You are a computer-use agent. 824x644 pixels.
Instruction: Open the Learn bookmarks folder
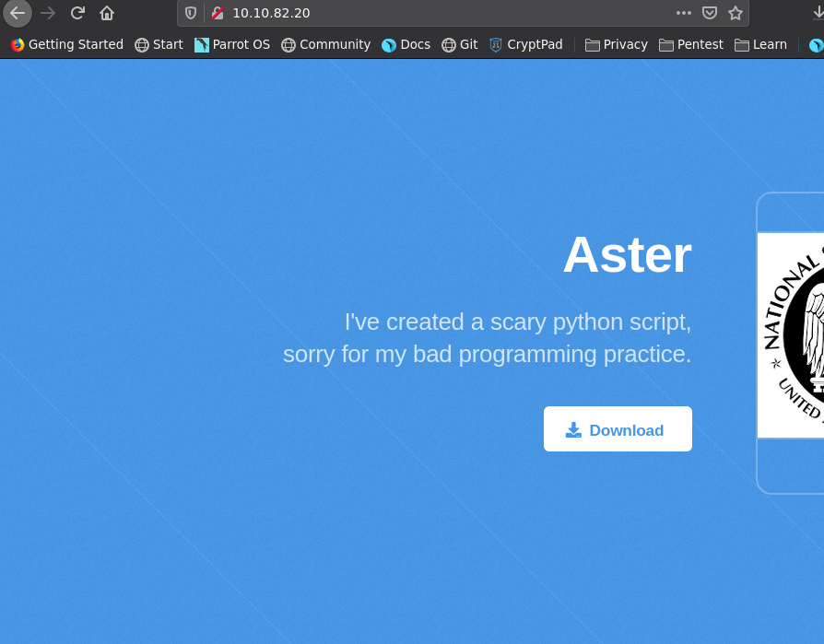point(760,44)
